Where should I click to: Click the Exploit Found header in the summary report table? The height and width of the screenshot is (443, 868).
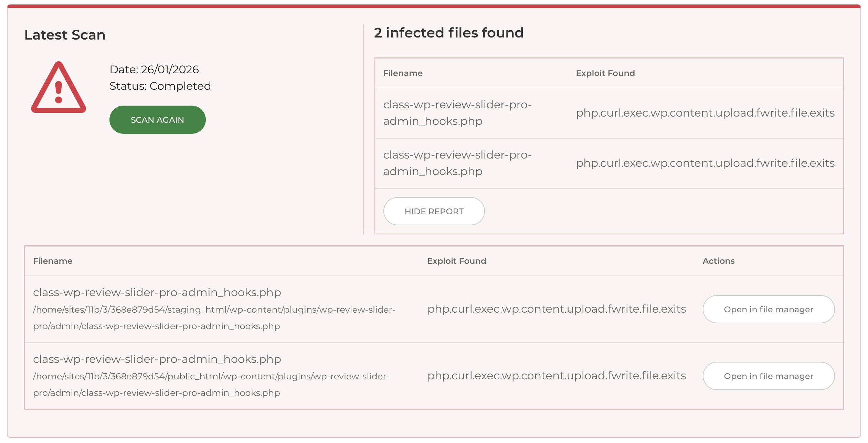click(605, 73)
